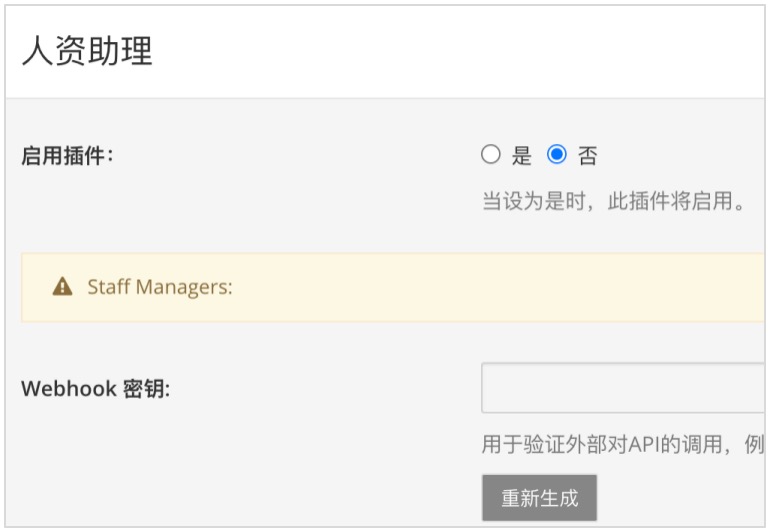This screenshot has width=770, height=532.
Task: Click the cut-off "例" character at the hint's end
Action: [x=754, y=445]
